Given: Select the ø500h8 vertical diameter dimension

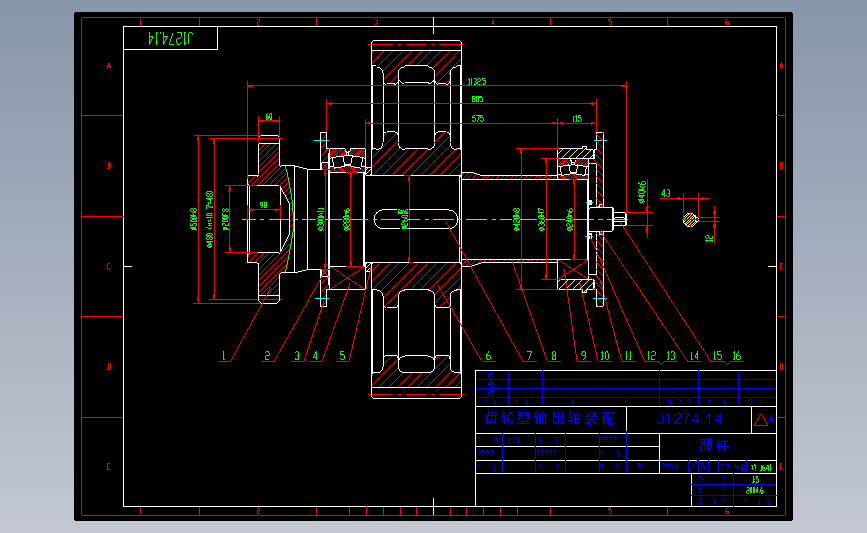Looking at the screenshot, I should [194, 219].
